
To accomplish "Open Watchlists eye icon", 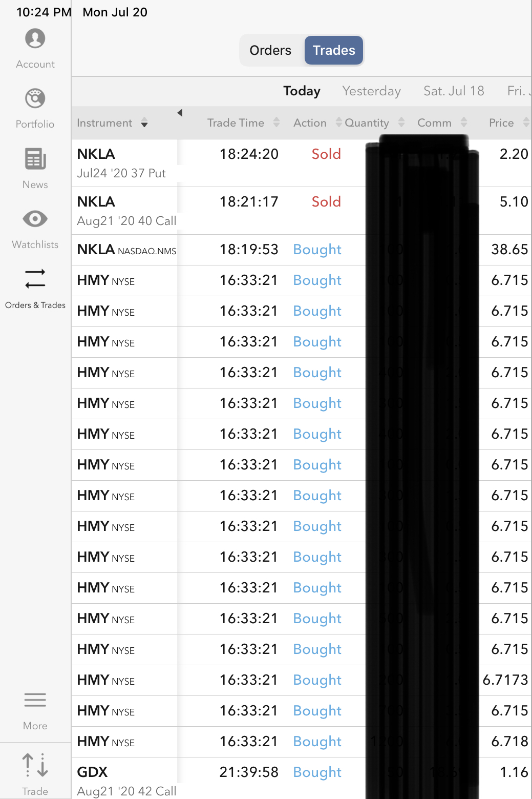I will (35, 219).
